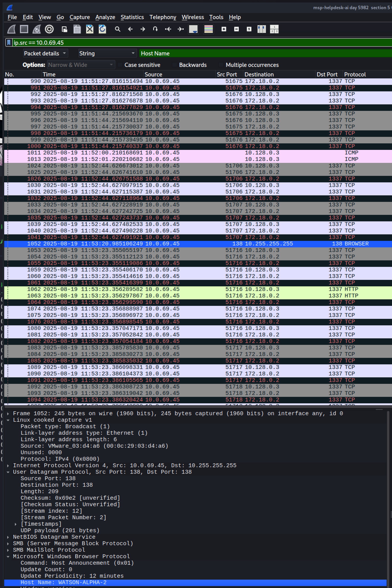Collapse Microsoft Windows Browser Protocol node
The height and width of the screenshot is (588, 392).
(8, 556)
